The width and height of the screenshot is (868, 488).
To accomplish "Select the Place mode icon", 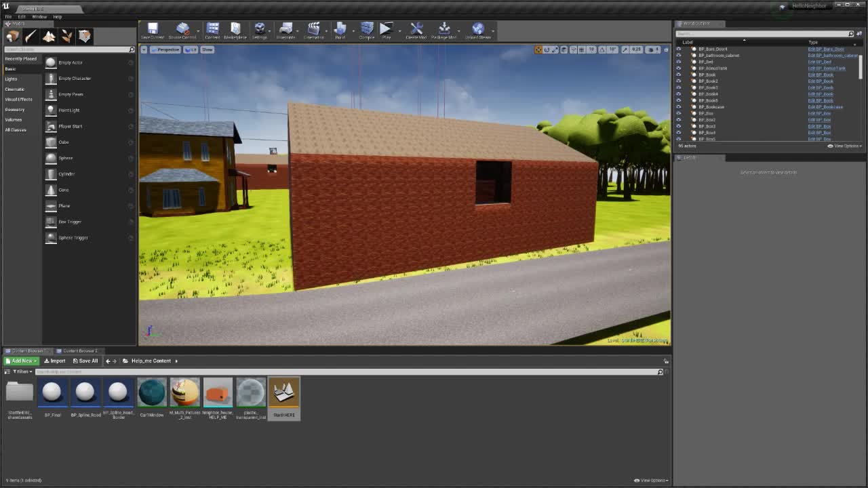I will [x=13, y=36].
